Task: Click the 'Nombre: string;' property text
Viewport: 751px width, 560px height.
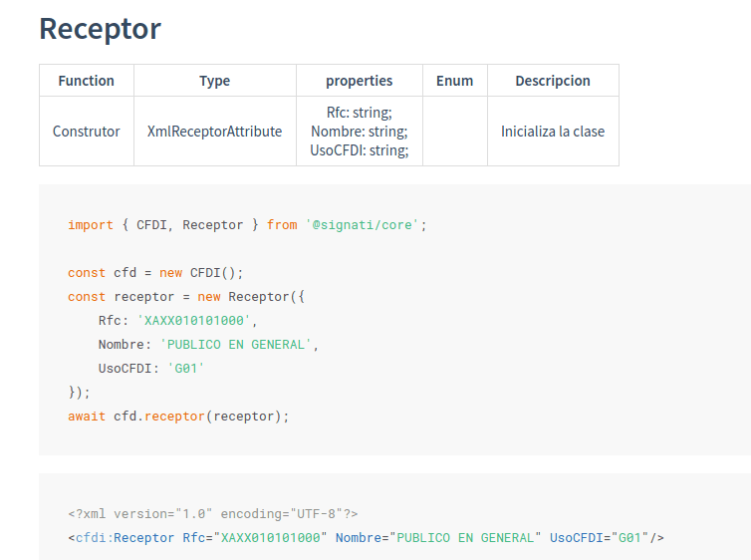Action: pyautogui.click(x=360, y=132)
